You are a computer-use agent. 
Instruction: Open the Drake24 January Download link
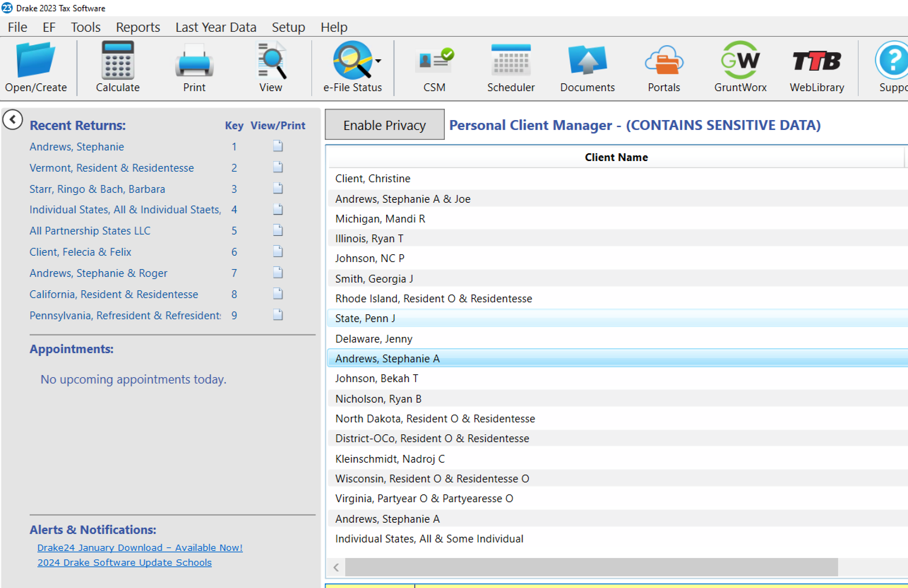coord(140,547)
